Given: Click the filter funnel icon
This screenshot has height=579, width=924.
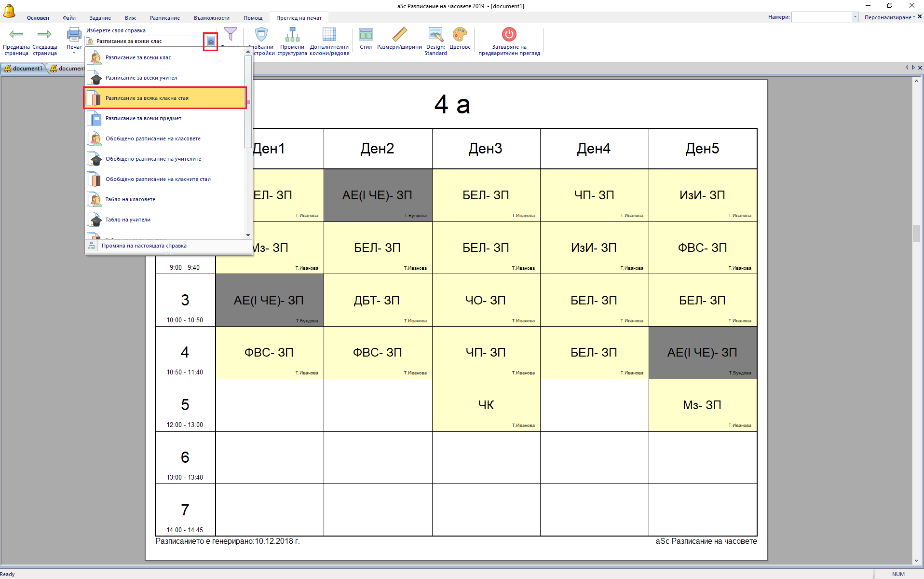Looking at the screenshot, I should (x=231, y=34).
